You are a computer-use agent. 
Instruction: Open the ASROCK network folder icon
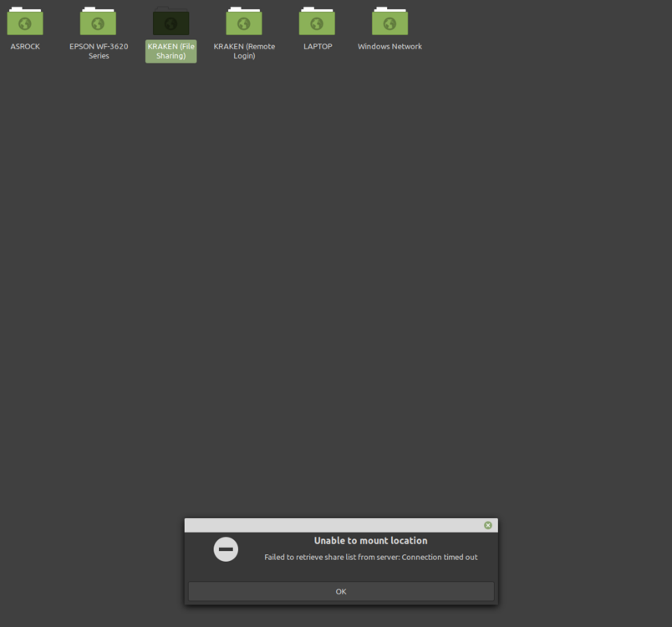(25, 21)
